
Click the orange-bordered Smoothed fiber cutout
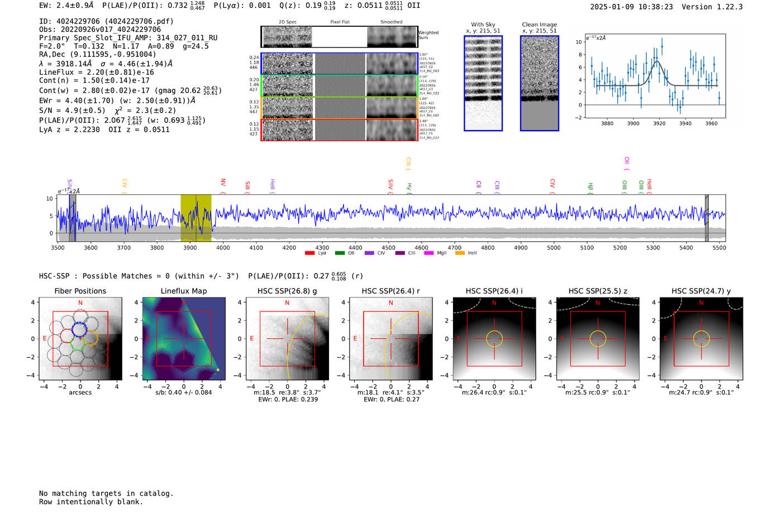(x=392, y=108)
